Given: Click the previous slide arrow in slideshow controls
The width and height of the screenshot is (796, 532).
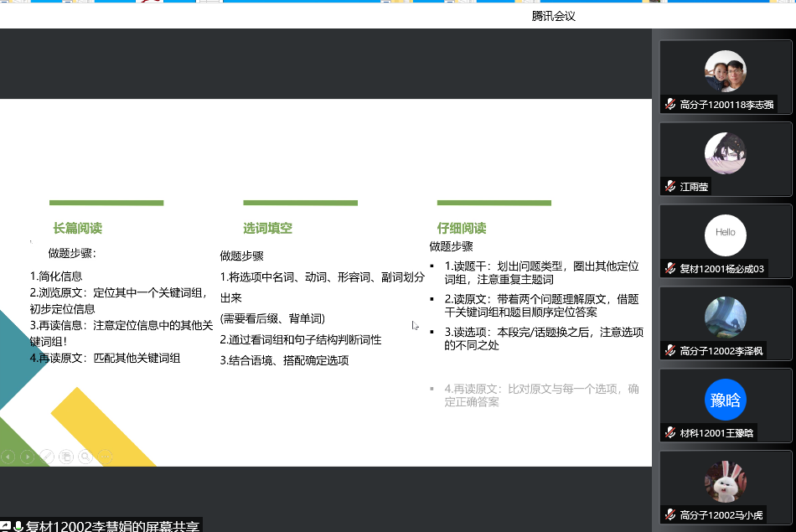Looking at the screenshot, I should (x=8, y=457).
